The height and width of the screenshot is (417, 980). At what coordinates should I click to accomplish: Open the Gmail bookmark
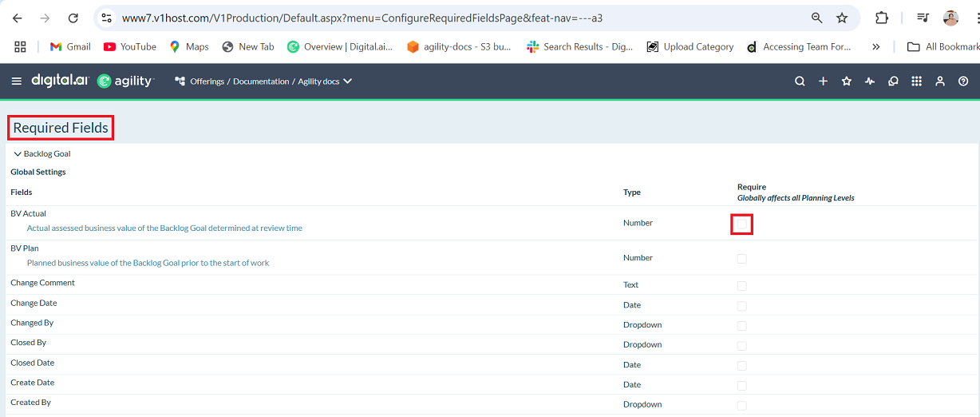70,46
